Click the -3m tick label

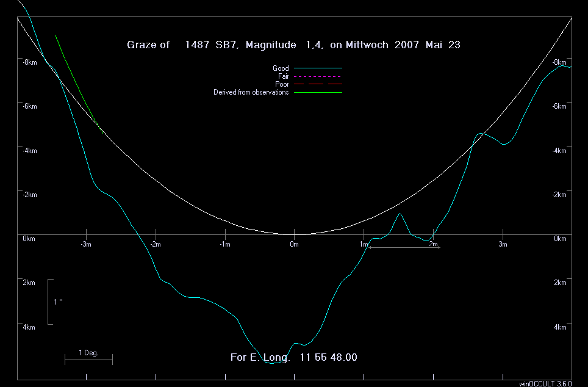[x=87, y=245]
